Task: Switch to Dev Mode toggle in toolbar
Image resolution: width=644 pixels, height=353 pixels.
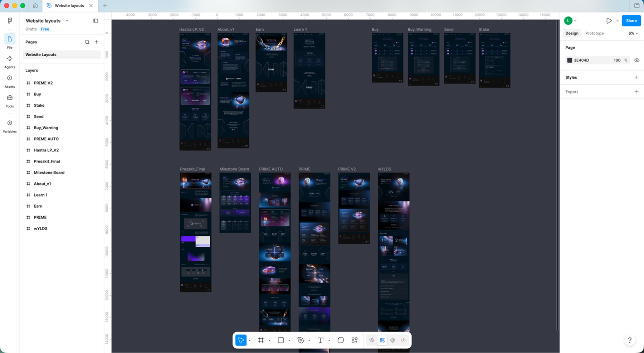Action: (x=403, y=340)
